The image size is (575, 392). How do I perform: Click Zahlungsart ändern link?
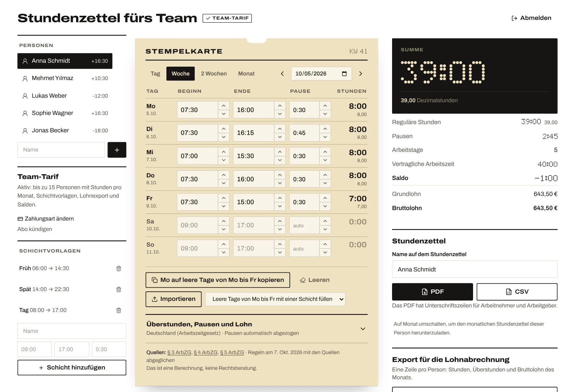pyautogui.click(x=46, y=219)
